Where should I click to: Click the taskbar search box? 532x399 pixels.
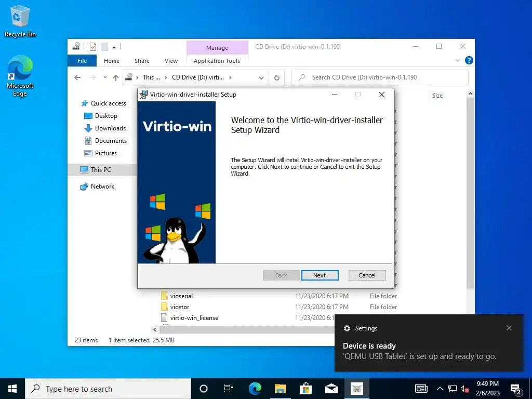108,389
